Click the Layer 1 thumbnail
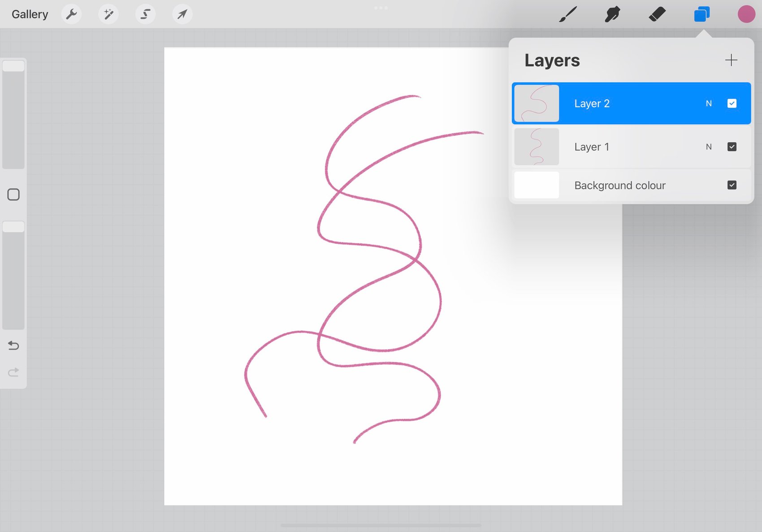The width and height of the screenshot is (762, 532). tap(537, 147)
